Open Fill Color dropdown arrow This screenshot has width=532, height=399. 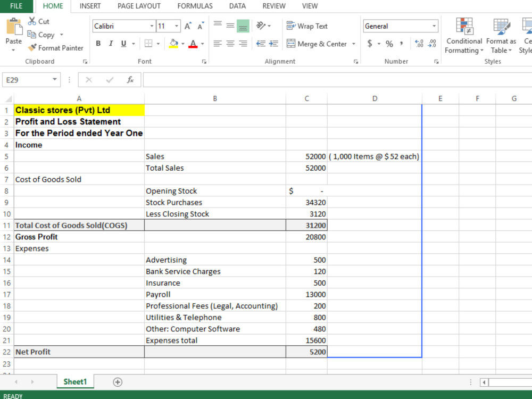(x=183, y=44)
